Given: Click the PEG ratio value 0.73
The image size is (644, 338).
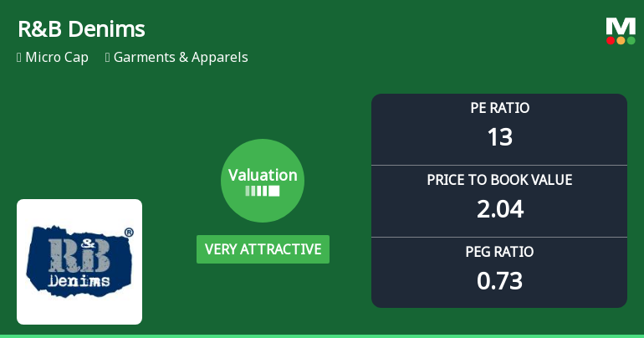Looking at the screenshot, I should (499, 280).
